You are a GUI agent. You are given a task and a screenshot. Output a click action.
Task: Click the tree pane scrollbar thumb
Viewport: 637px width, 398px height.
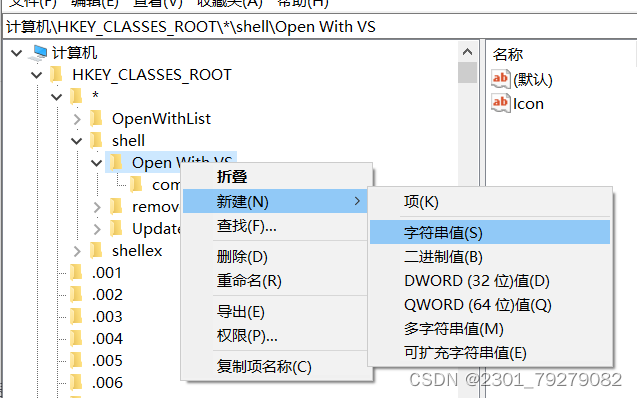point(467,73)
